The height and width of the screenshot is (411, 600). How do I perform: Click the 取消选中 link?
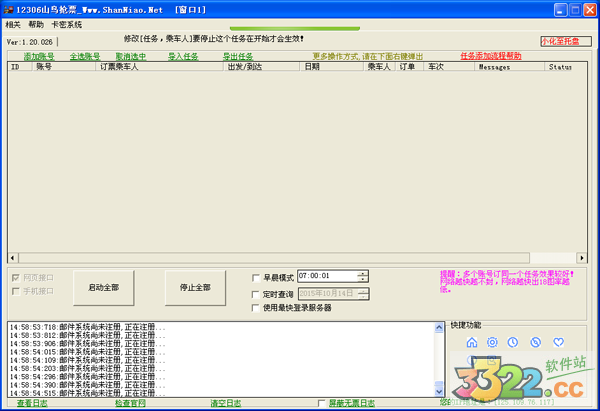(131, 57)
